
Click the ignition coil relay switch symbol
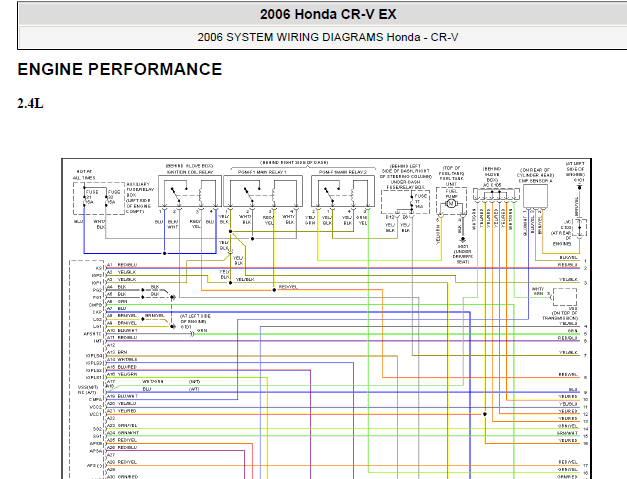click(x=177, y=194)
